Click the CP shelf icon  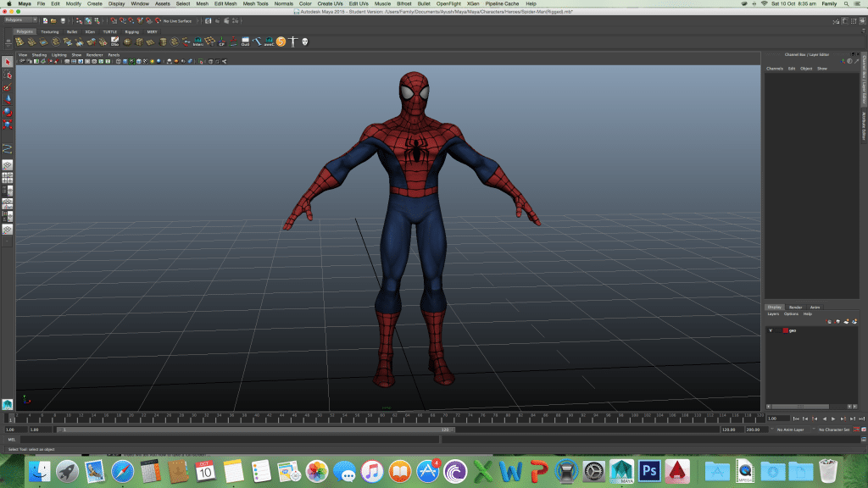pos(221,42)
